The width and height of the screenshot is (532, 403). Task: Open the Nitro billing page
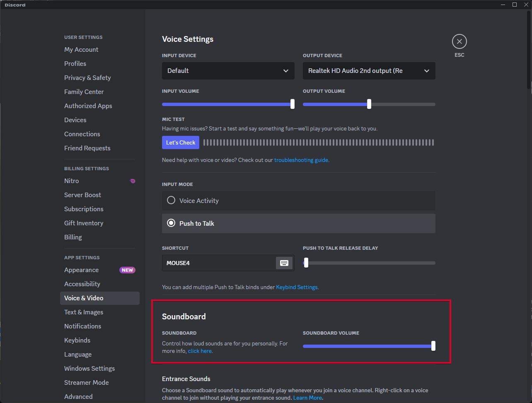(x=100, y=181)
